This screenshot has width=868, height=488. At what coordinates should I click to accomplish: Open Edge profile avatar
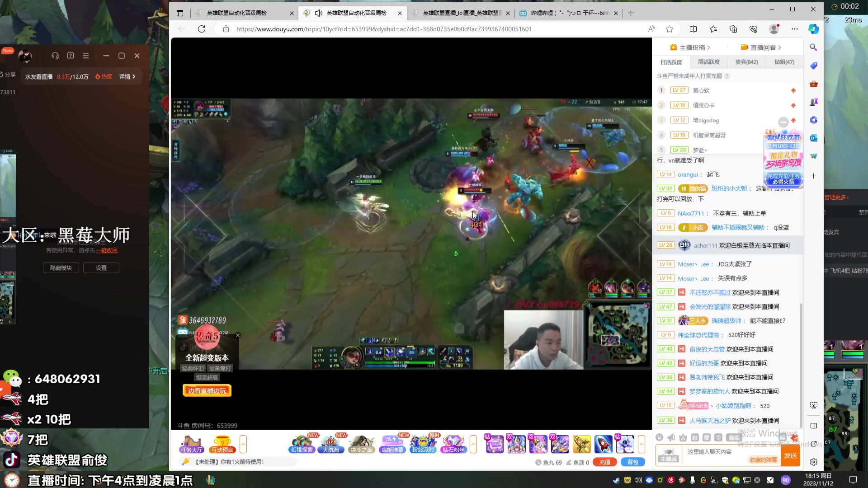(x=774, y=29)
